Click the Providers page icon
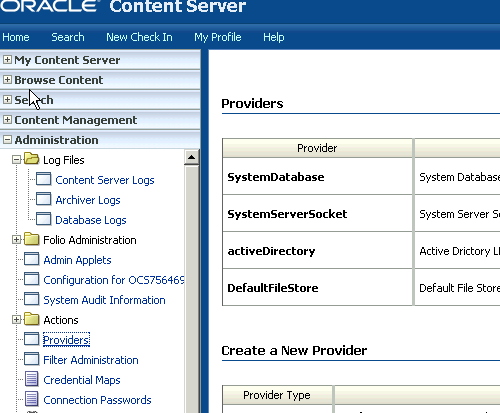Image resolution: width=500 pixels, height=413 pixels. pyautogui.click(x=31, y=339)
